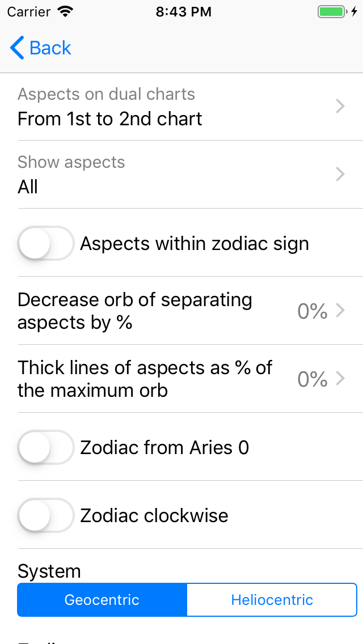Tap the back arrow chevron icon
This screenshot has width=363, height=644.
coord(17,48)
